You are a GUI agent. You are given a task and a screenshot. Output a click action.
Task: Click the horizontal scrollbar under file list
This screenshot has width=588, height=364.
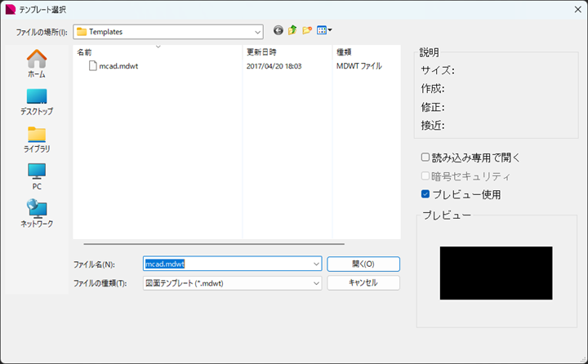pyautogui.click(x=214, y=244)
